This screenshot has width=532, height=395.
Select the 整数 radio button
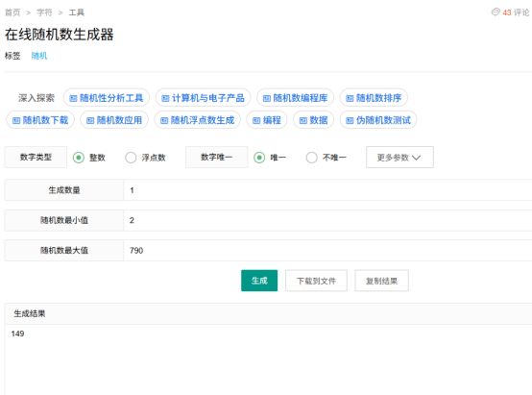(79, 158)
